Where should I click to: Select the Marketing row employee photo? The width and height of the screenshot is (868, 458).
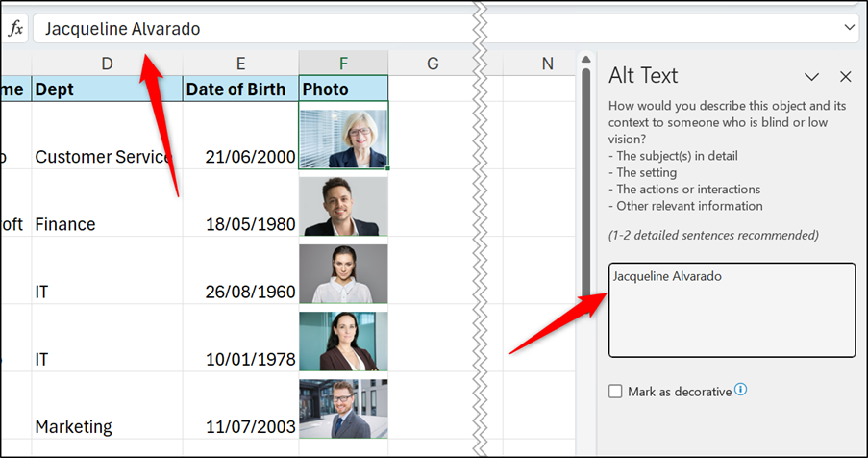tap(343, 408)
